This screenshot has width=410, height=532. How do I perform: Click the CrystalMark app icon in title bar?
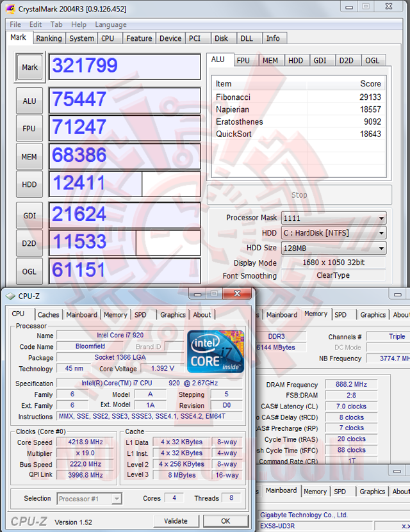click(10, 8)
